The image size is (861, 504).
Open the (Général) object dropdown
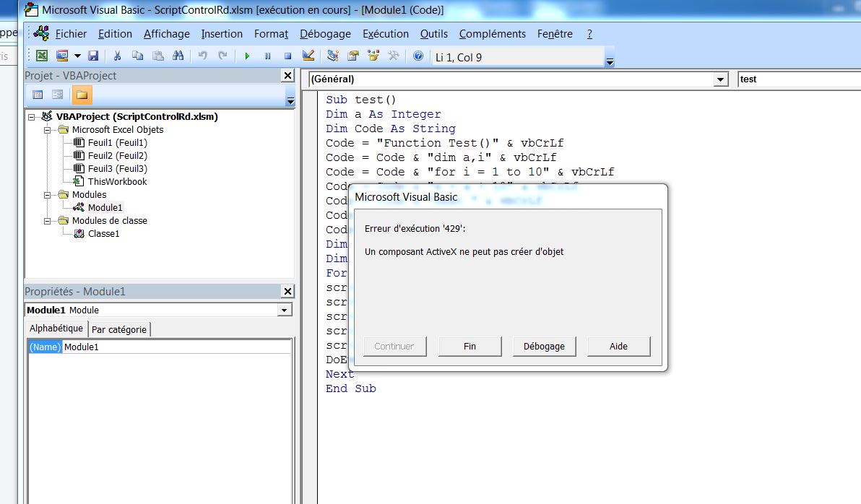pos(720,79)
